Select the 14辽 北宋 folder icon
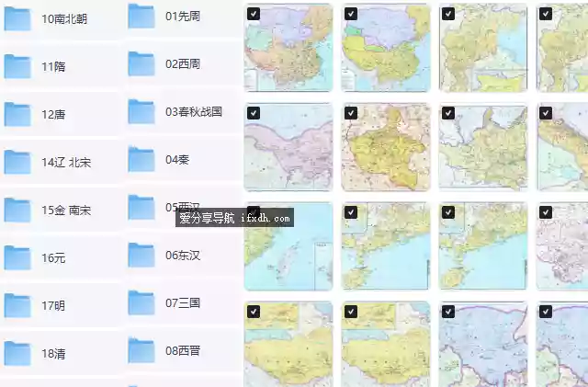This screenshot has width=588, height=387. pyautogui.click(x=17, y=162)
